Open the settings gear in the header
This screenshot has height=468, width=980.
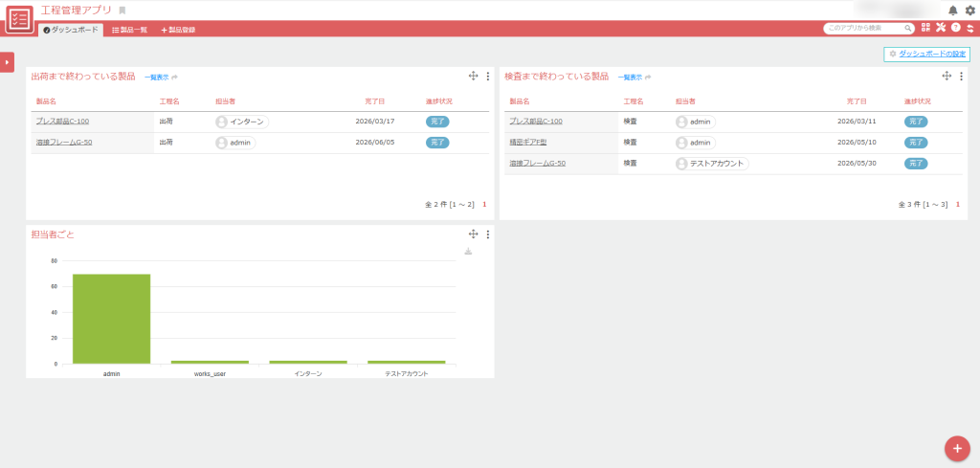tap(969, 11)
